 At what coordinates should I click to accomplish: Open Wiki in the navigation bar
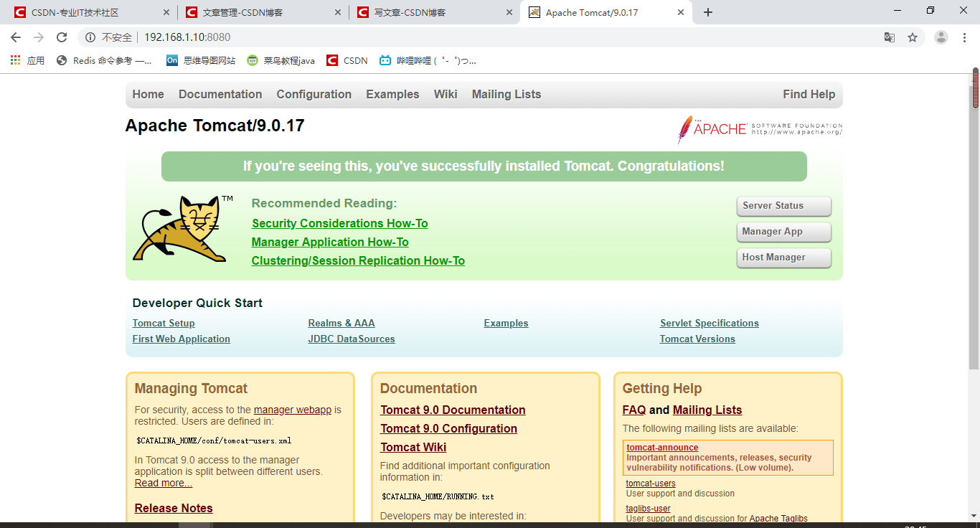tap(446, 95)
